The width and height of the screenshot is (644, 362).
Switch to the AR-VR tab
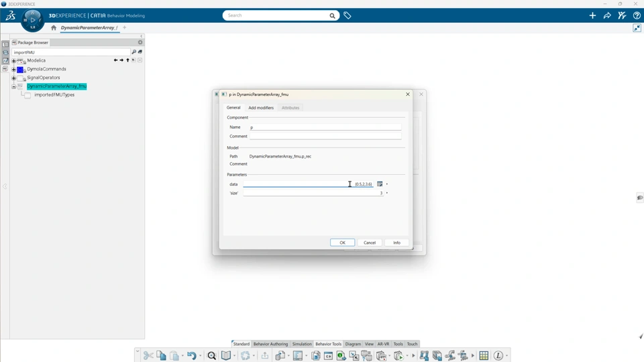click(383, 344)
